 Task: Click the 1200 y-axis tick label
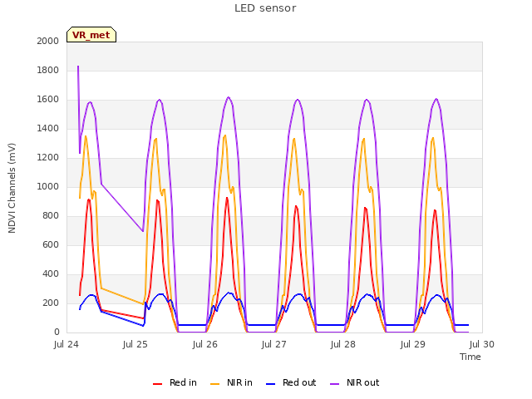coord(48,158)
